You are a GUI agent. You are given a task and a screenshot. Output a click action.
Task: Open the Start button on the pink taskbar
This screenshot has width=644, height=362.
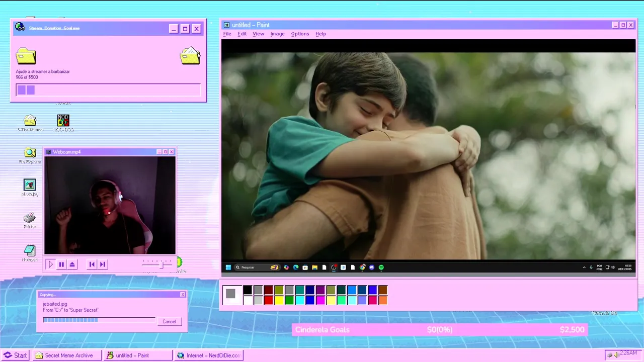coord(16,355)
